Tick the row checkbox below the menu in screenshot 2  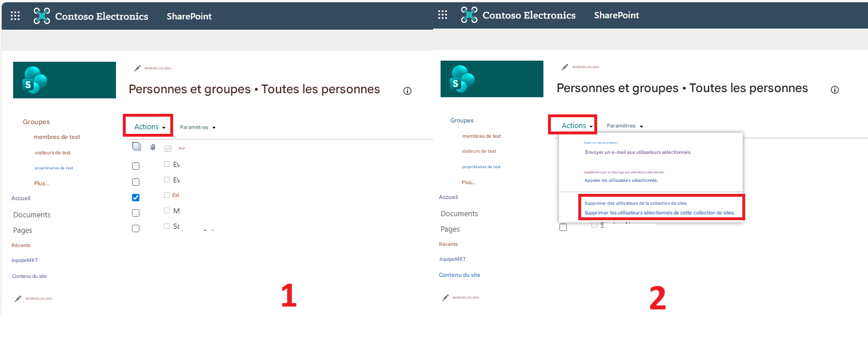pyautogui.click(x=563, y=227)
